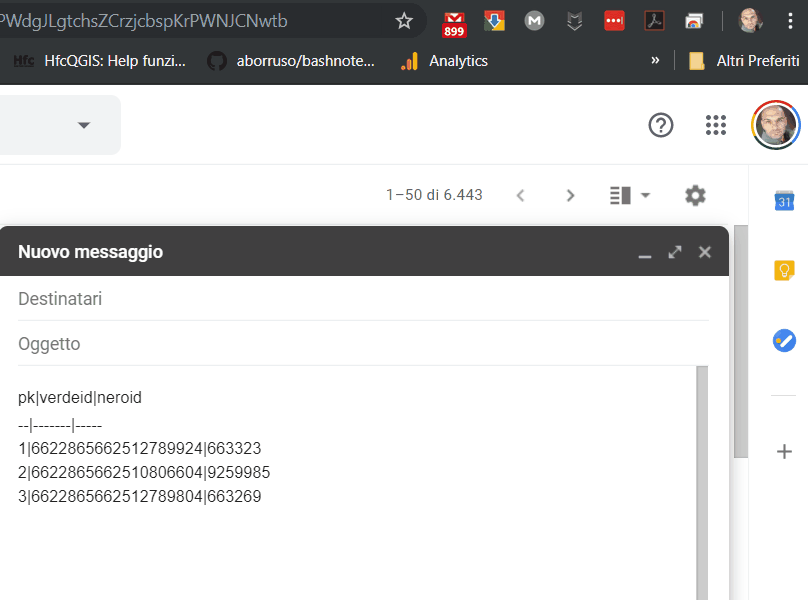
Task: Open Google Keep side panel
Action: [784, 270]
